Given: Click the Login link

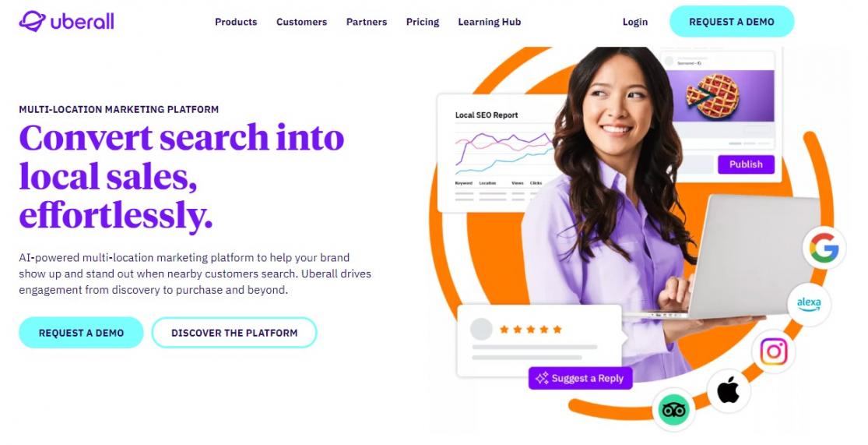Looking at the screenshot, I should tap(635, 22).
